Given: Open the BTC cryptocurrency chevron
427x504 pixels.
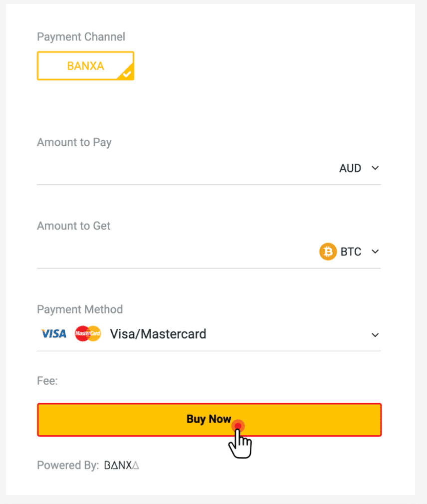Looking at the screenshot, I should 375,252.
